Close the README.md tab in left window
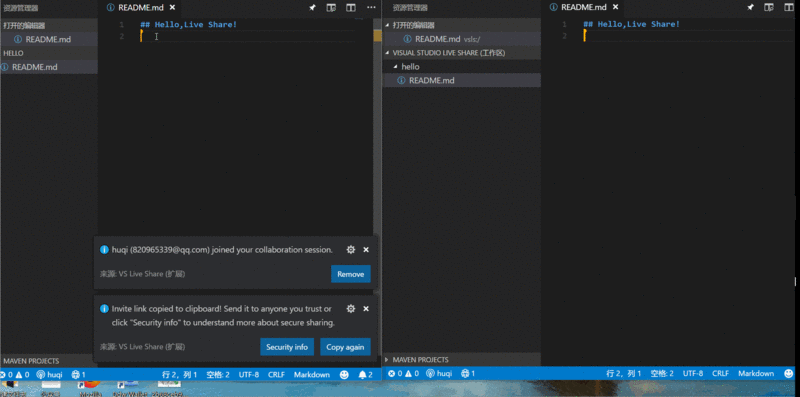The image size is (800, 397). click(172, 8)
